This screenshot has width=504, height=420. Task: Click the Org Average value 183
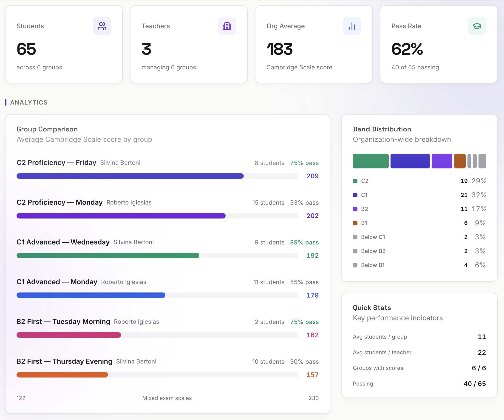coord(280,49)
